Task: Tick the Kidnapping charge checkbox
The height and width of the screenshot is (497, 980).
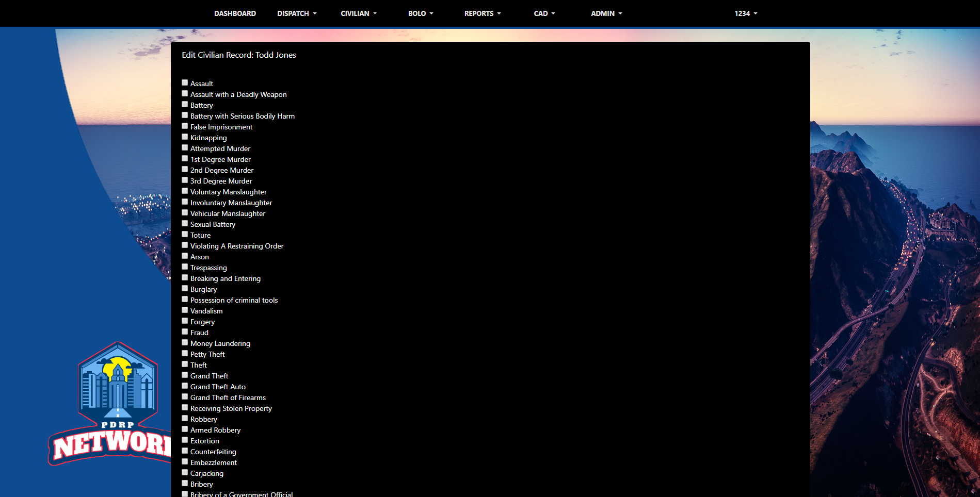Action: [x=185, y=137]
